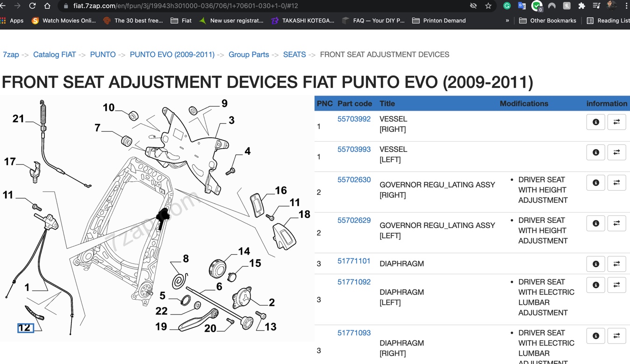Open info for part 55703992

(x=595, y=122)
